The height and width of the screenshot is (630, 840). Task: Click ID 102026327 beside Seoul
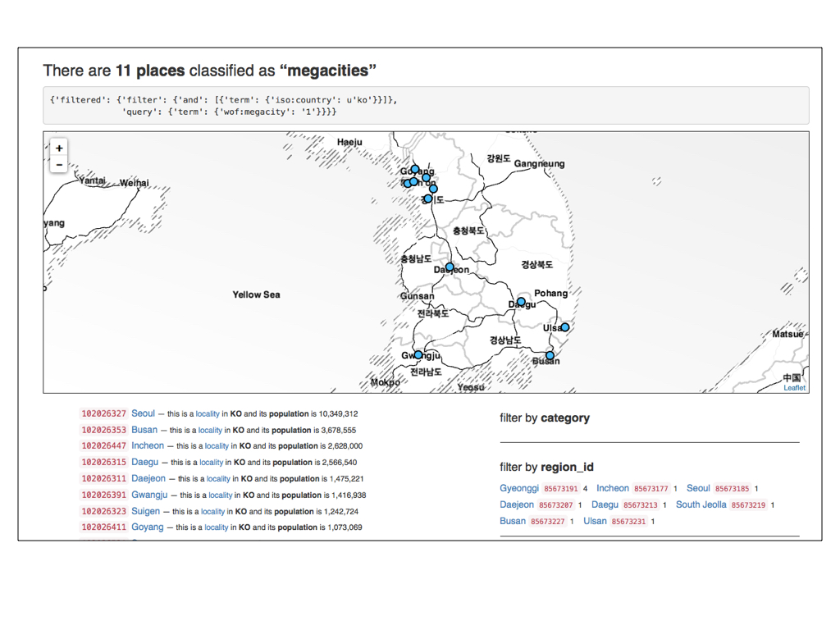pyautogui.click(x=103, y=413)
